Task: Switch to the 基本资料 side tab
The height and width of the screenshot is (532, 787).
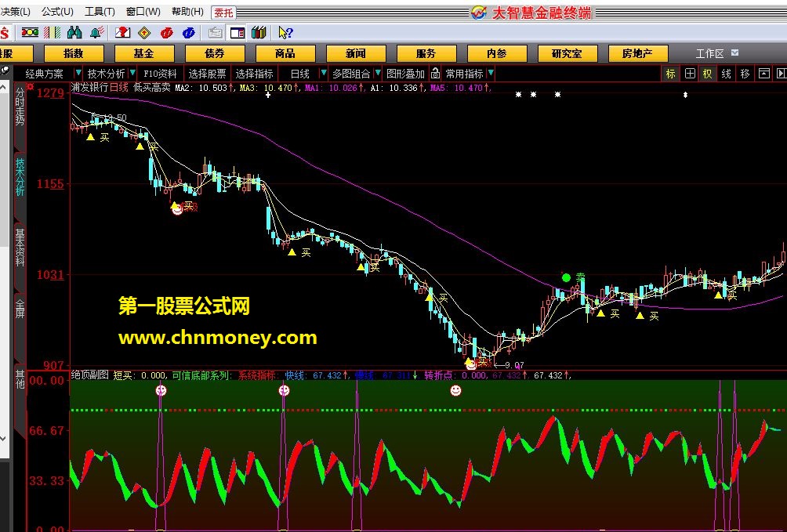Action: pyautogui.click(x=20, y=248)
